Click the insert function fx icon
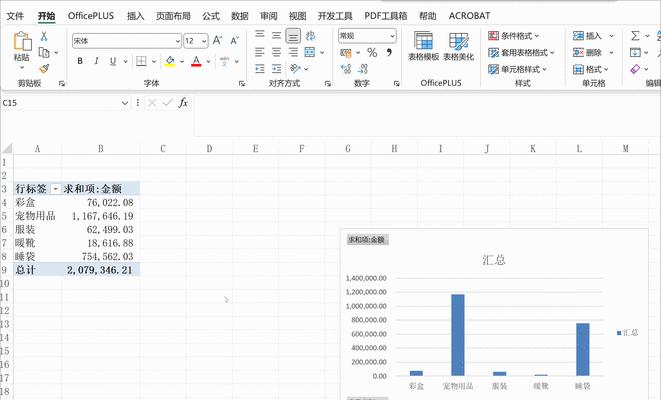 click(183, 103)
